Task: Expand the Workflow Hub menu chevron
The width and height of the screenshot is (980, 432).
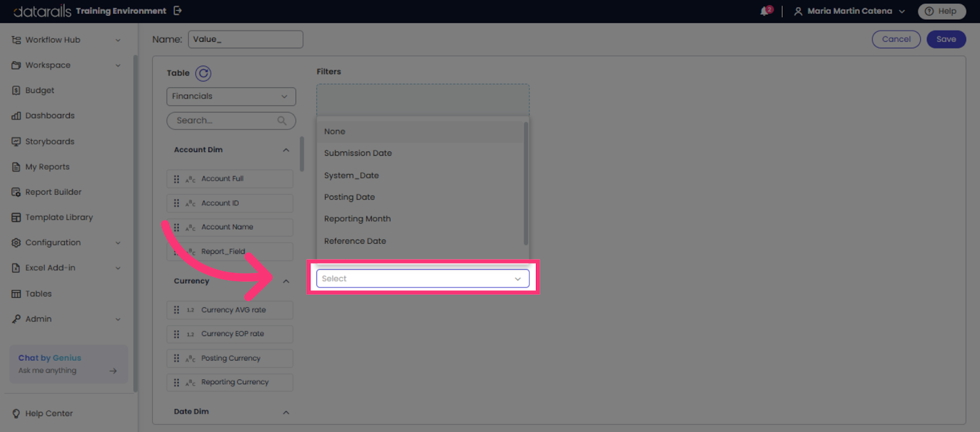Action: point(118,40)
